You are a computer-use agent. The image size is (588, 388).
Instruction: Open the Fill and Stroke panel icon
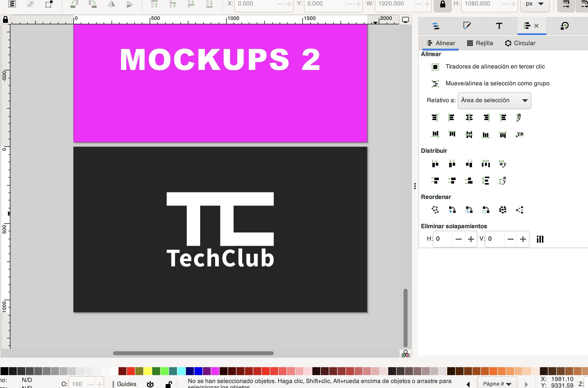point(467,26)
